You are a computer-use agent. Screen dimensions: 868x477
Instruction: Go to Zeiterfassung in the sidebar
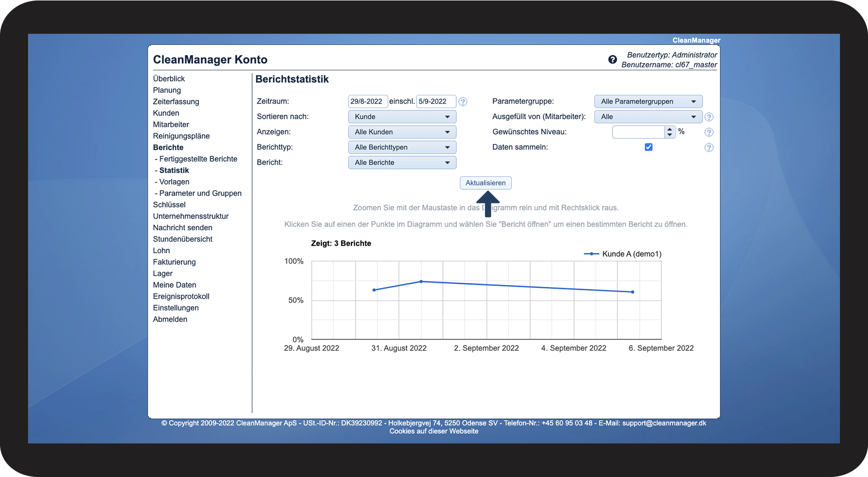click(x=176, y=102)
